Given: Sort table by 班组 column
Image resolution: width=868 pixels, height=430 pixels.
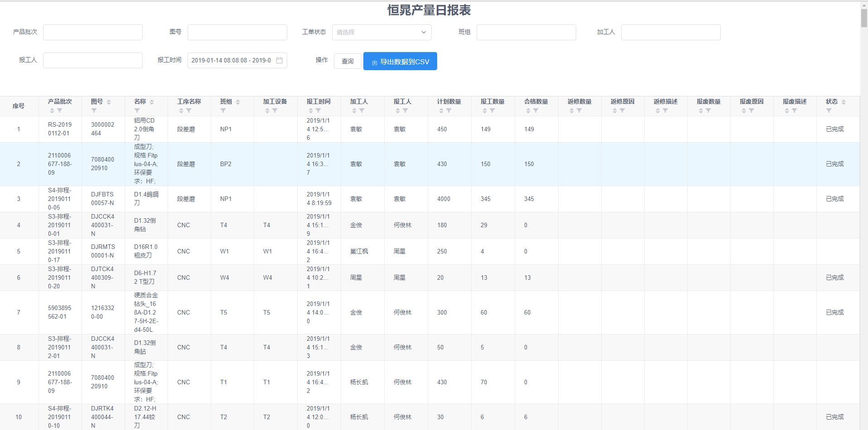Looking at the screenshot, I should 238,102.
